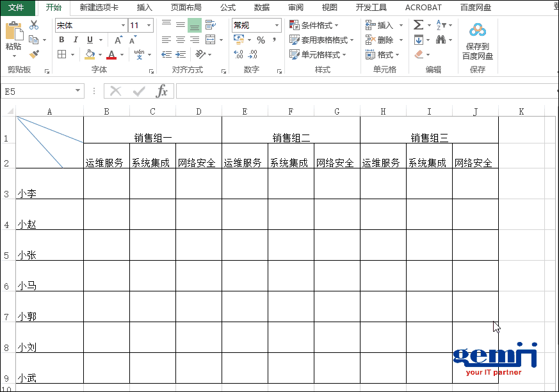The image size is (559, 392).
Task: Select the Format Painter tool
Action: click(33, 55)
